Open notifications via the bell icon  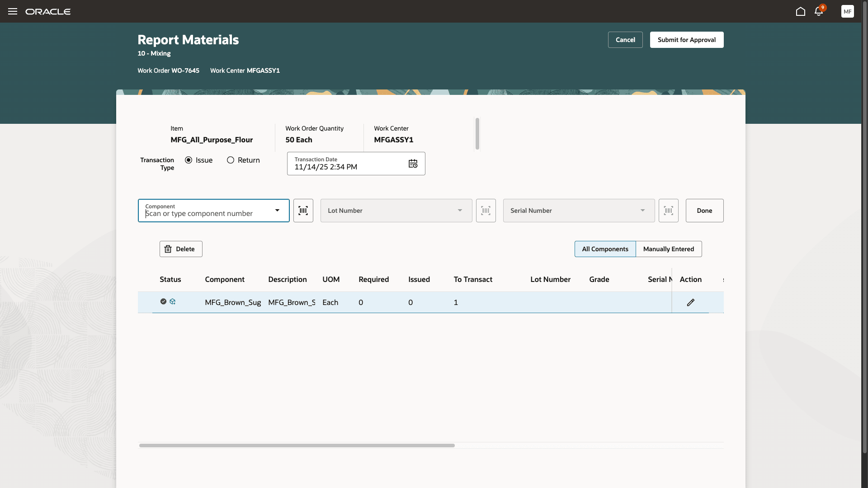tap(819, 11)
